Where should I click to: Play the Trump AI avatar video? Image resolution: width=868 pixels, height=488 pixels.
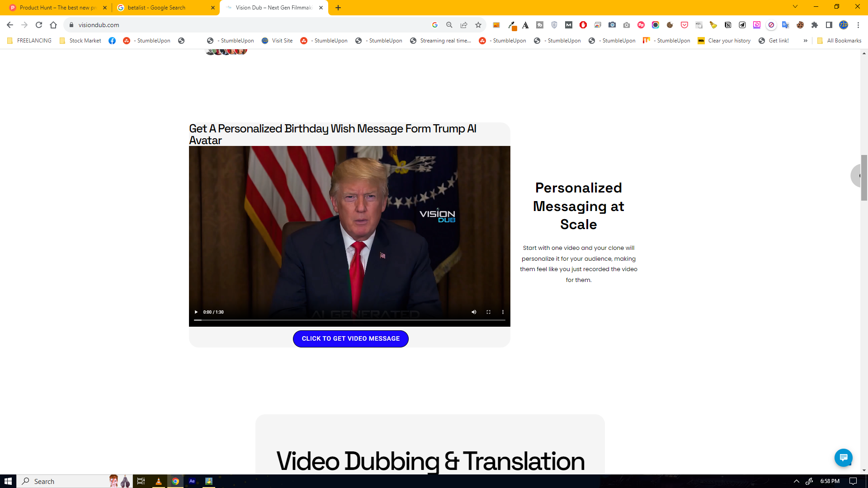point(196,312)
